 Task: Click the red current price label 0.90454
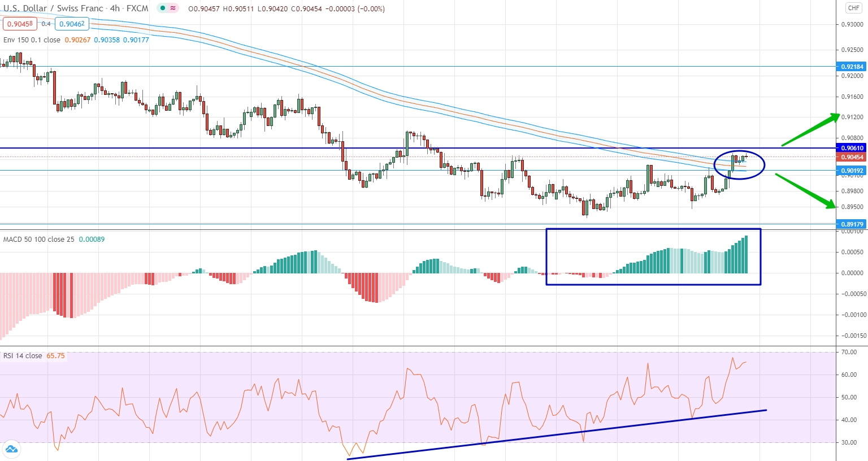coord(852,157)
